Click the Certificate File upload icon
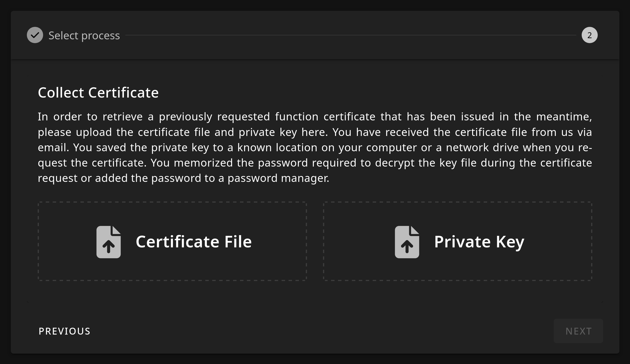Screen dimensions: 630x364 click(x=109, y=242)
